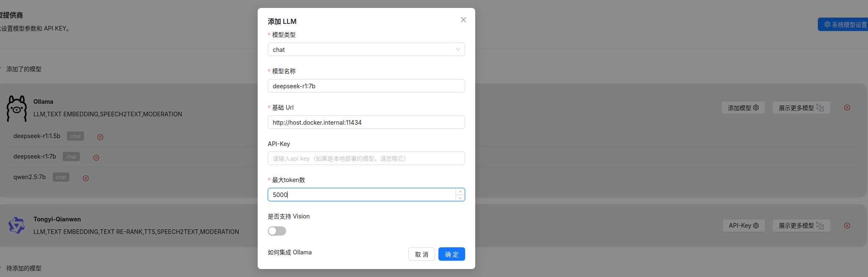Increase 最大token数 with up stepper arrow
This screenshot has width=868, height=277.
[460, 192]
